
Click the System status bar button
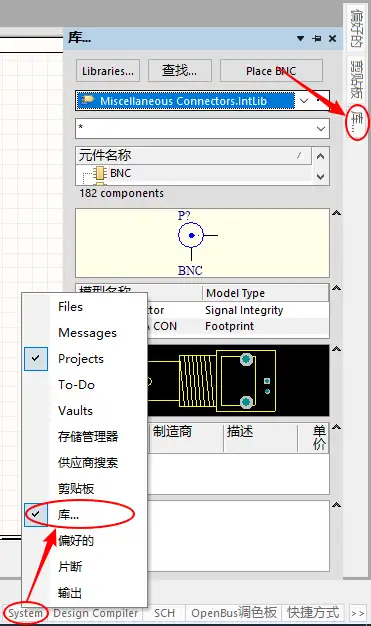click(x=26, y=613)
